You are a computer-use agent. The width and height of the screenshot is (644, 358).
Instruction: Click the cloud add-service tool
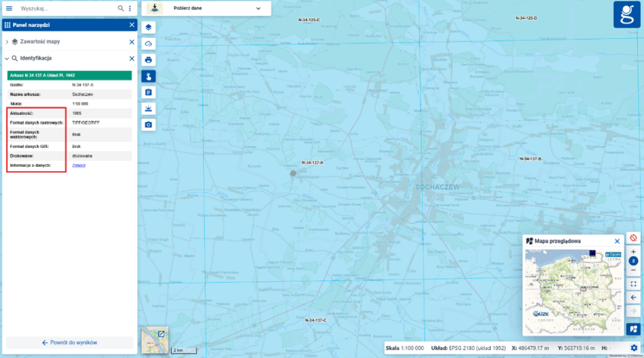tap(148, 43)
